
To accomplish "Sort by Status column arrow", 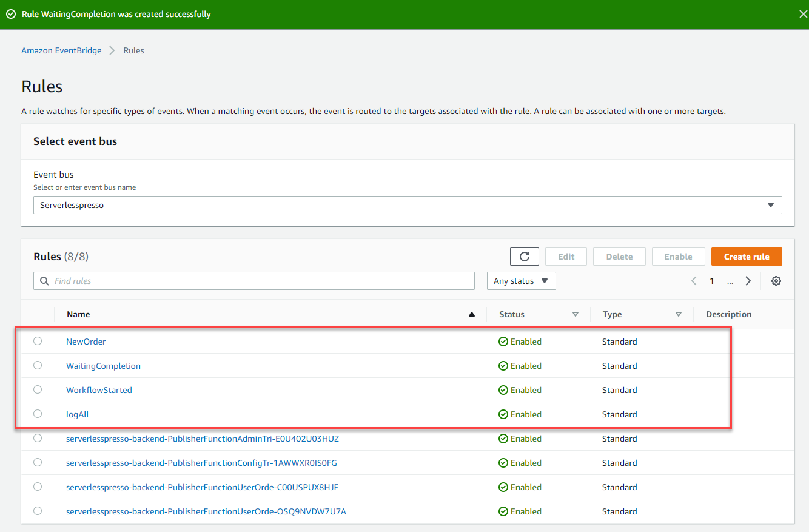I will (x=575, y=314).
